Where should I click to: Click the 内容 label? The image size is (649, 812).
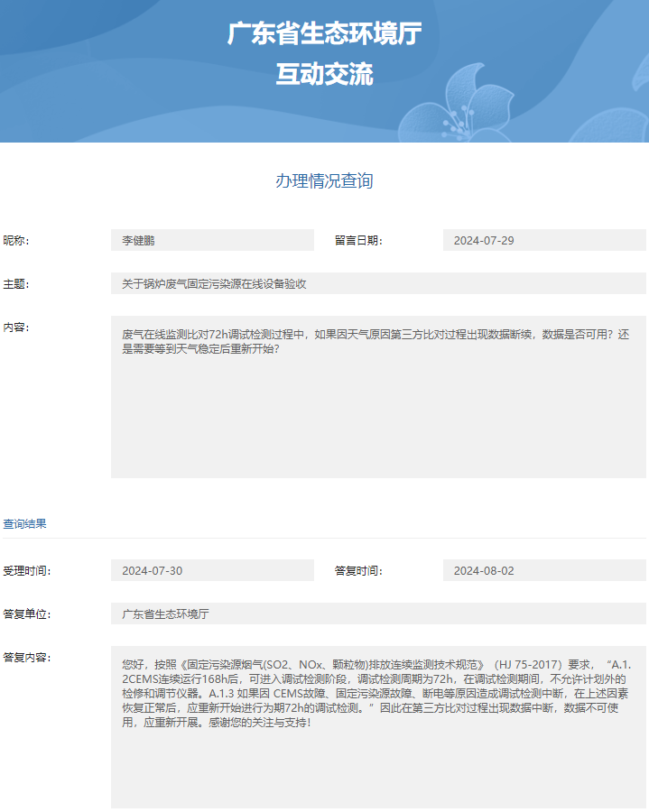pyautogui.click(x=16, y=327)
